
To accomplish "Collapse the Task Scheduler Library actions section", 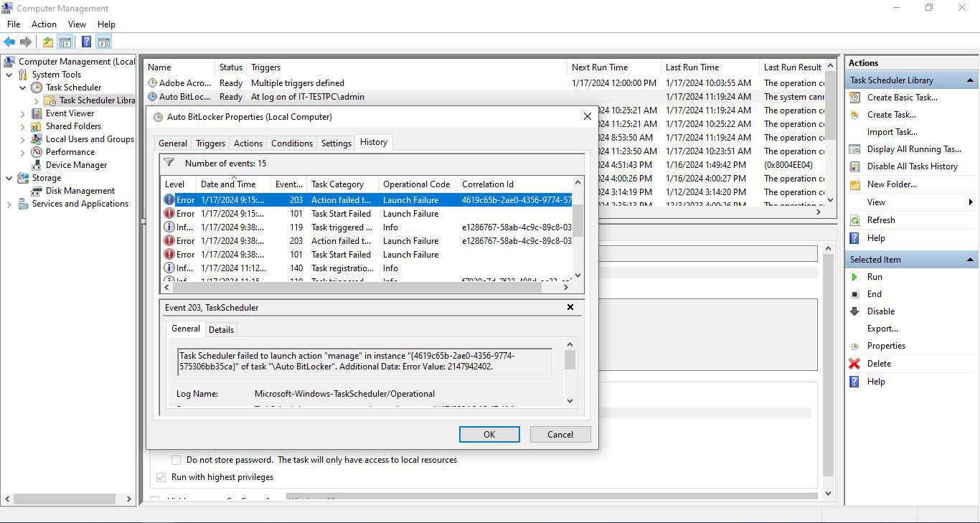I will tap(970, 80).
